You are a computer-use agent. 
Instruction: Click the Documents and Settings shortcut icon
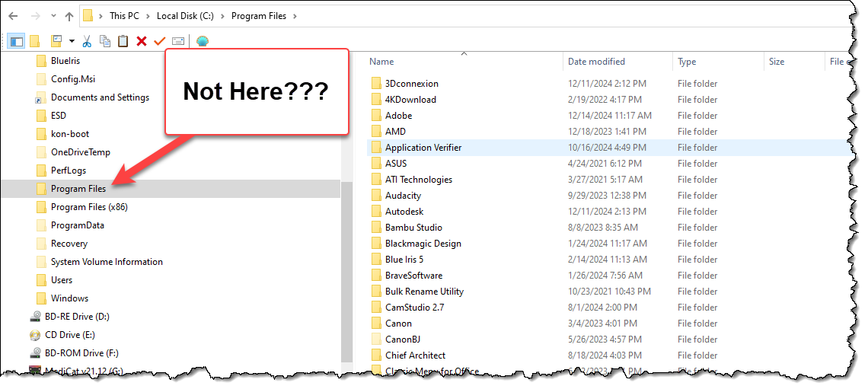41,97
